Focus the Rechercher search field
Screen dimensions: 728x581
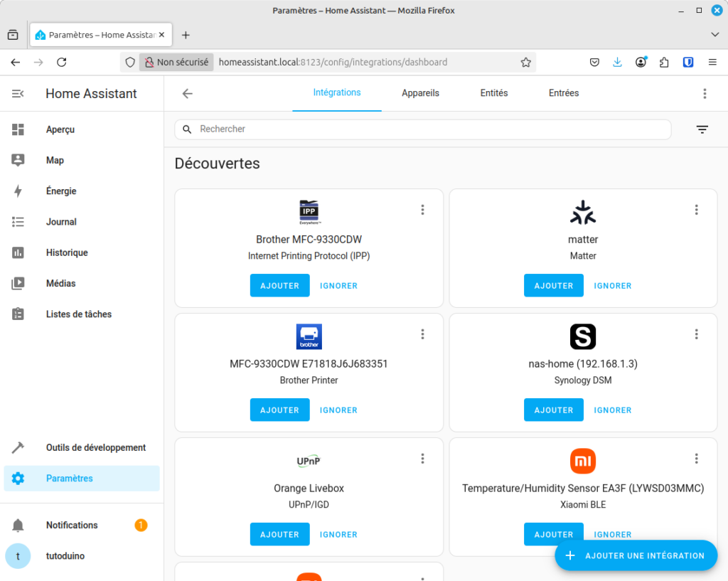[423, 129]
